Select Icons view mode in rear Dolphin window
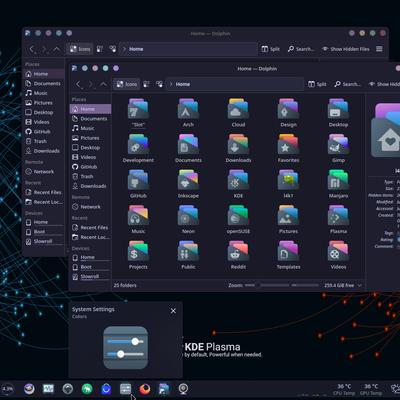 tap(79, 49)
